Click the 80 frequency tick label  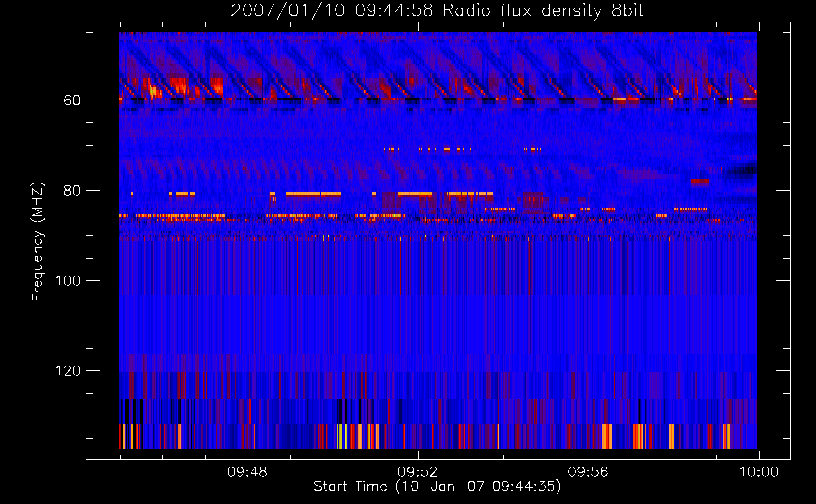click(x=72, y=191)
